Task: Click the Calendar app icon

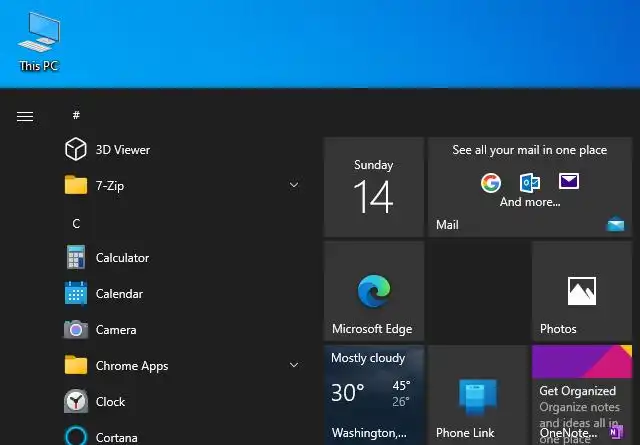Action: [76, 293]
